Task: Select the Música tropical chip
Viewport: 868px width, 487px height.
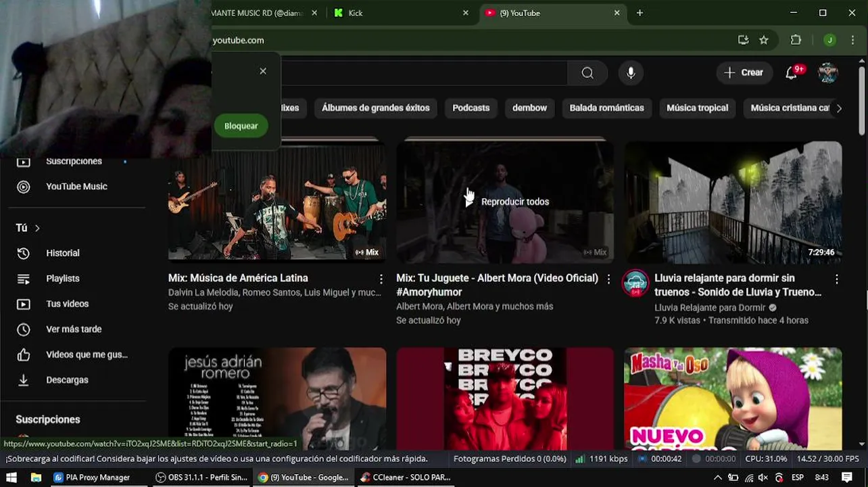Action: (697, 108)
